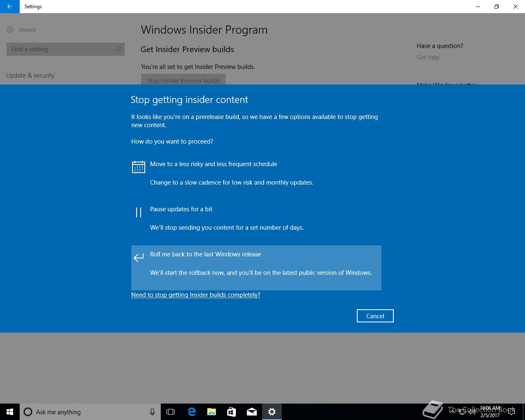Click Cortana Ask me anything box
This screenshot has height=420, width=525.
click(x=90, y=412)
